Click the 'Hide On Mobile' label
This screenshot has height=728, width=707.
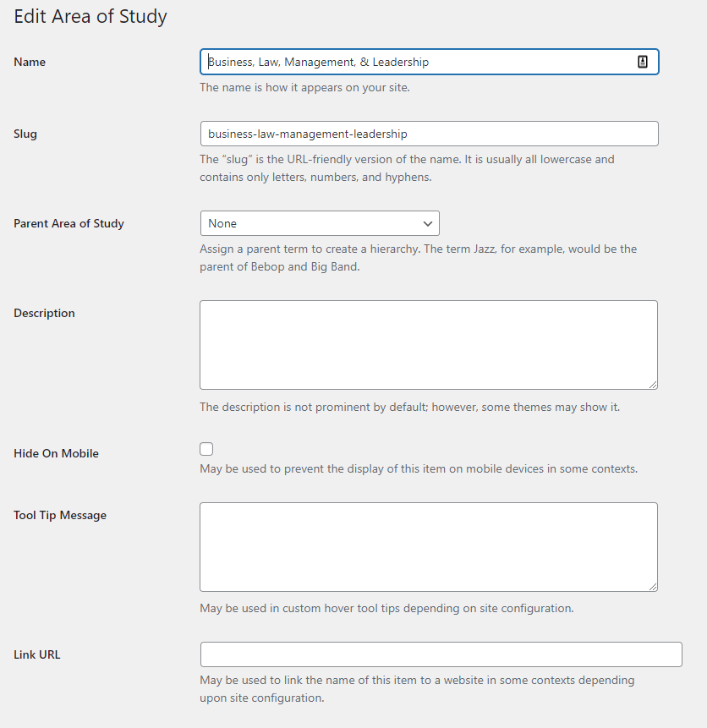coord(56,453)
